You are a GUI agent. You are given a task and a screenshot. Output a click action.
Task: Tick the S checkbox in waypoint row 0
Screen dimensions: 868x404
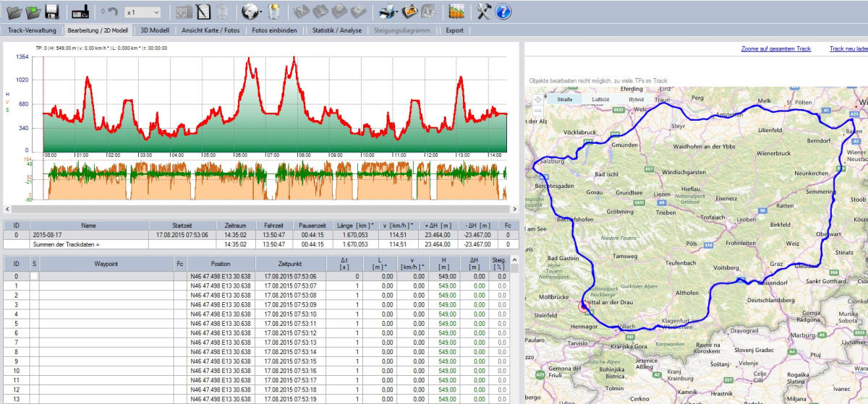(33, 277)
